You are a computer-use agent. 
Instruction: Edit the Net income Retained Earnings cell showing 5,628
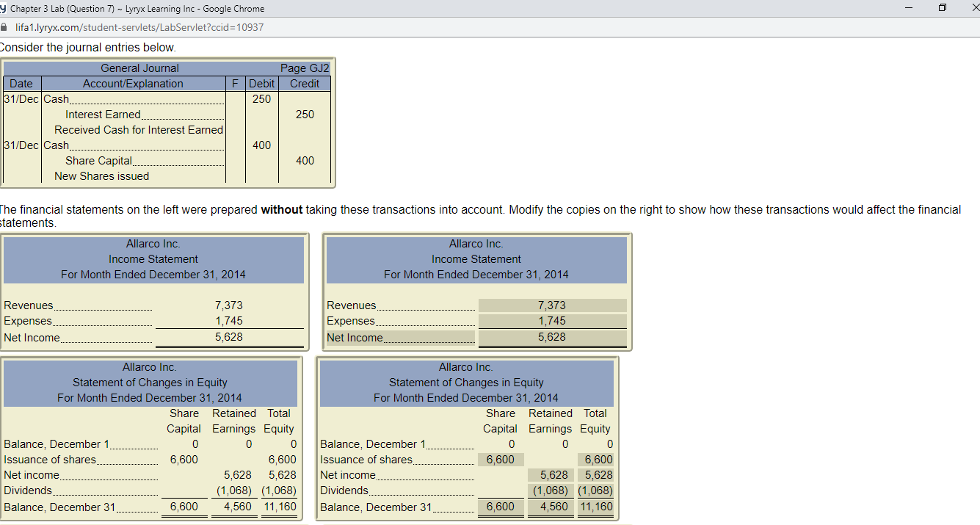pyautogui.click(x=551, y=474)
